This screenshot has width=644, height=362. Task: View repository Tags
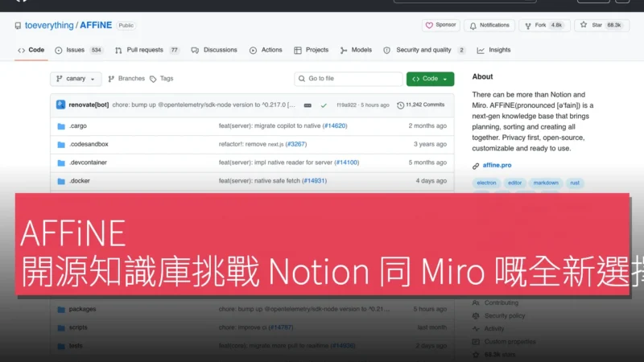click(x=162, y=78)
